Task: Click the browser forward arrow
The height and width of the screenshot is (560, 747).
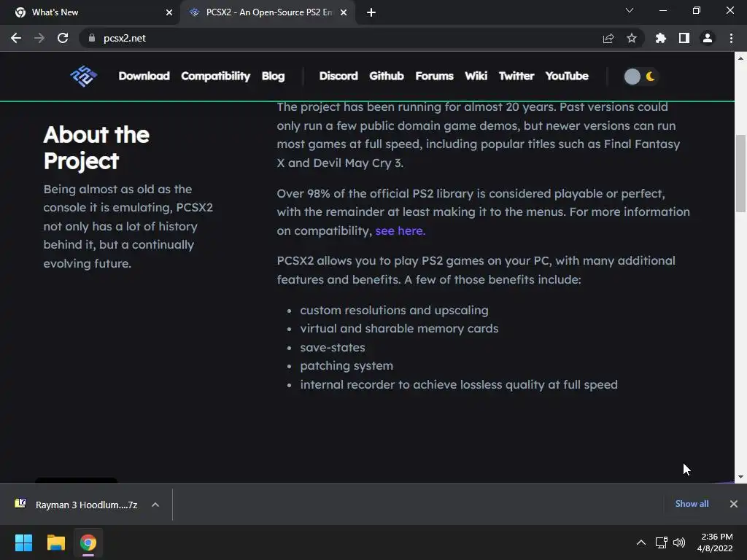Action: (39, 38)
